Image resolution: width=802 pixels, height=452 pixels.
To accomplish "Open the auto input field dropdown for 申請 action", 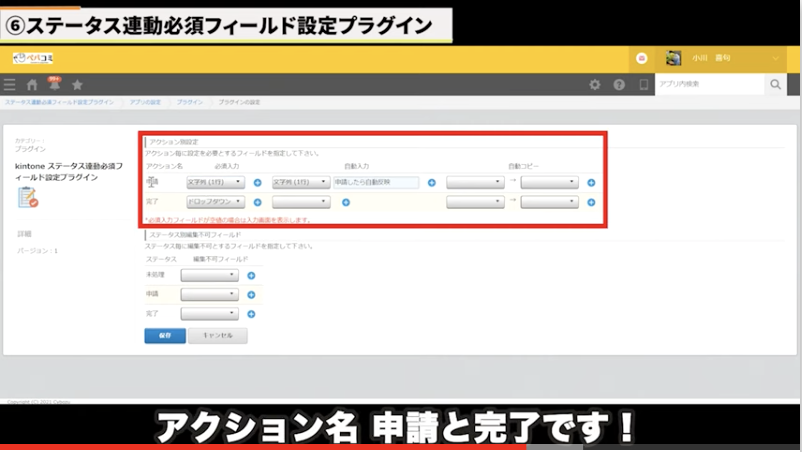I will point(301,183).
